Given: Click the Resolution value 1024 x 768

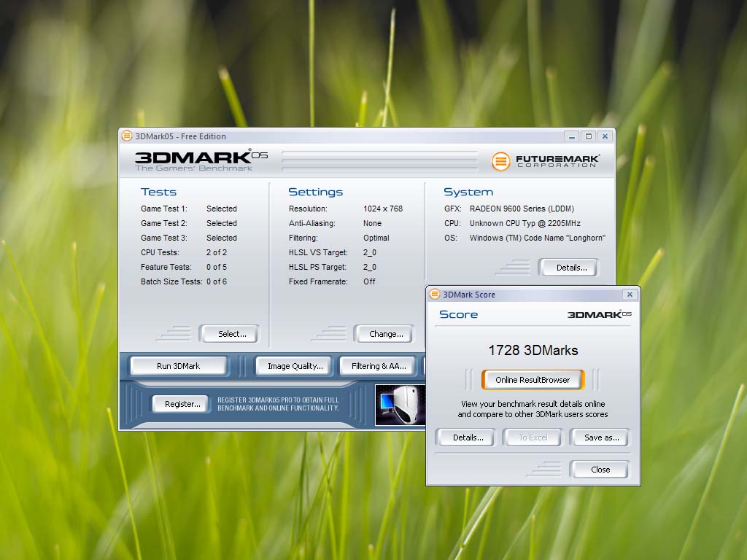Looking at the screenshot, I should coord(383,209).
